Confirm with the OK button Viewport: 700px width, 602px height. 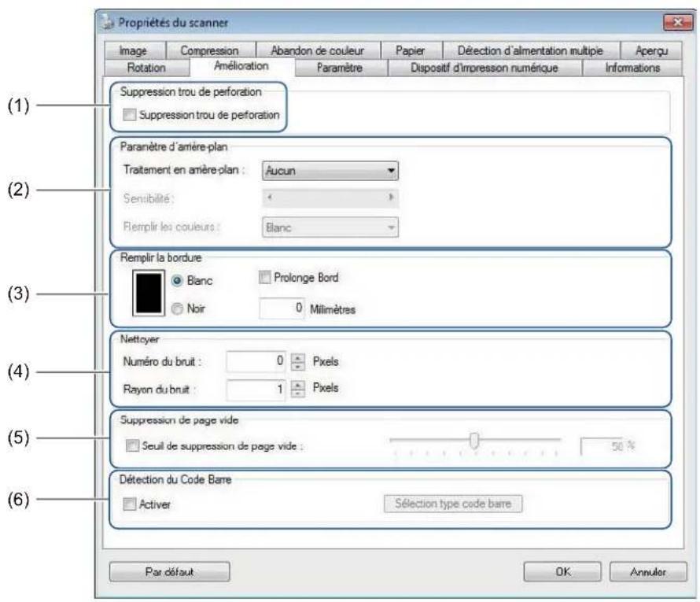[562, 571]
